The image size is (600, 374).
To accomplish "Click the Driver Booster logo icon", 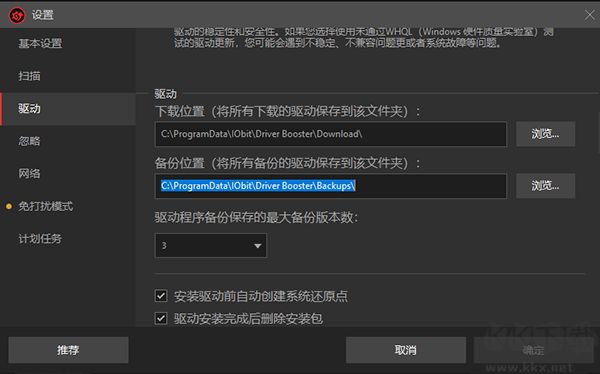I will tap(17, 15).
